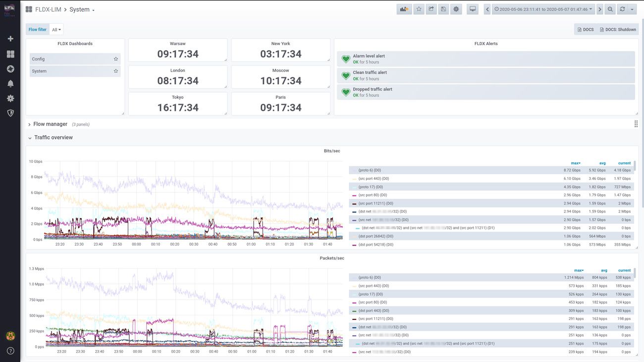Open dashboard settings gear icon

[x=456, y=8]
